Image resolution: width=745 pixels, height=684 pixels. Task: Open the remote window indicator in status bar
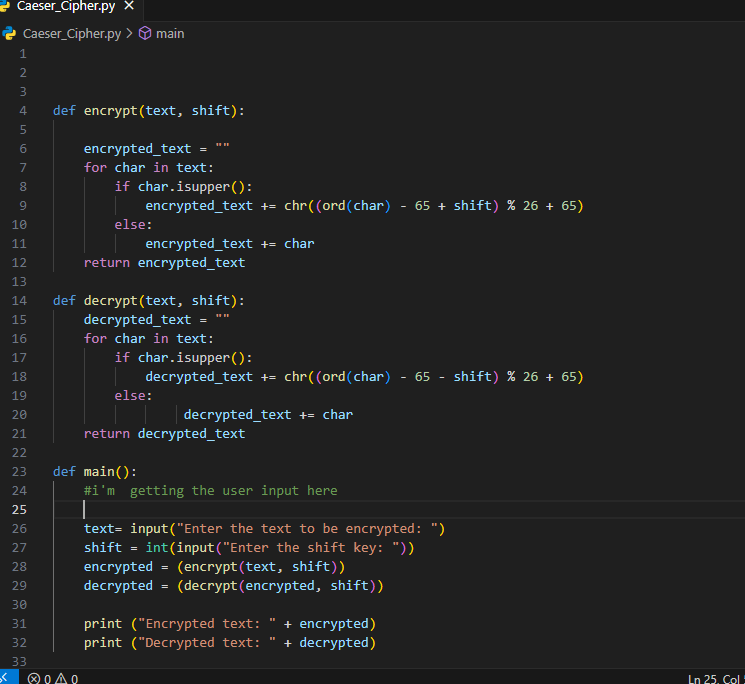(x=7, y=678)
